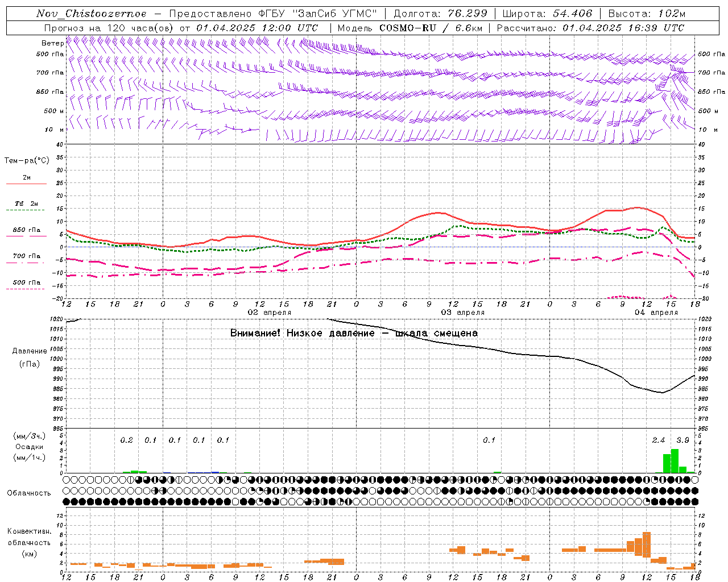The height and width of the screenshot is (582, 728).
Task: Click the red 2м temperature legend line
Action: (x=26, y=184)
